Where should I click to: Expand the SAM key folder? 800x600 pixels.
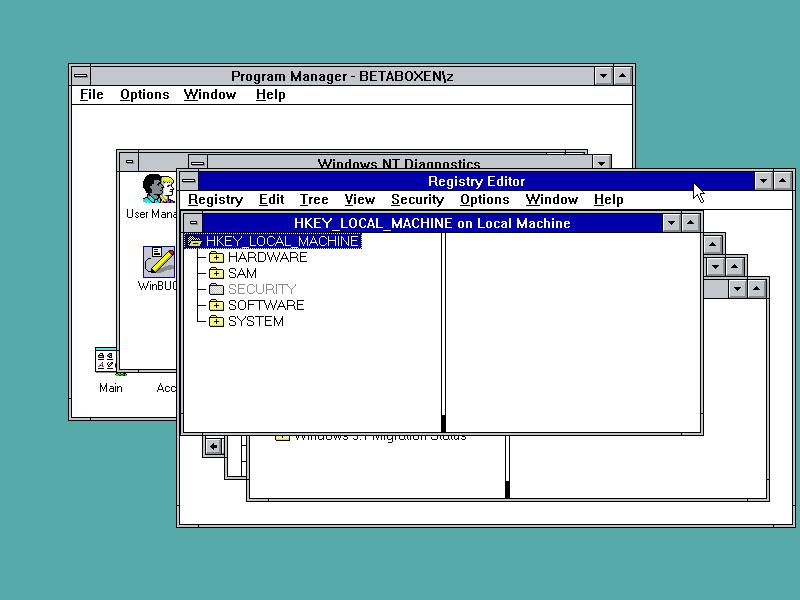pyautogui.click(x=216, y=273)
